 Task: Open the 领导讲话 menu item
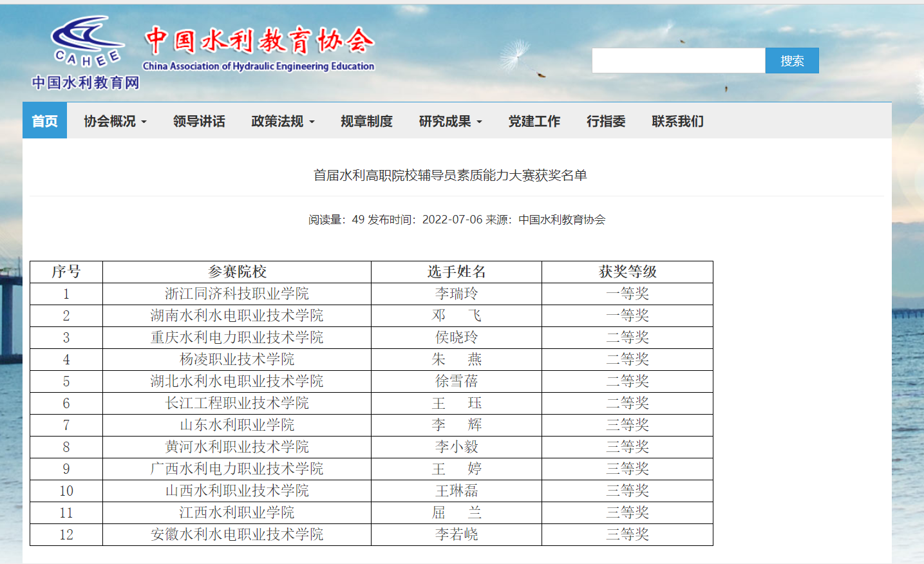click(x=199, y=121)
